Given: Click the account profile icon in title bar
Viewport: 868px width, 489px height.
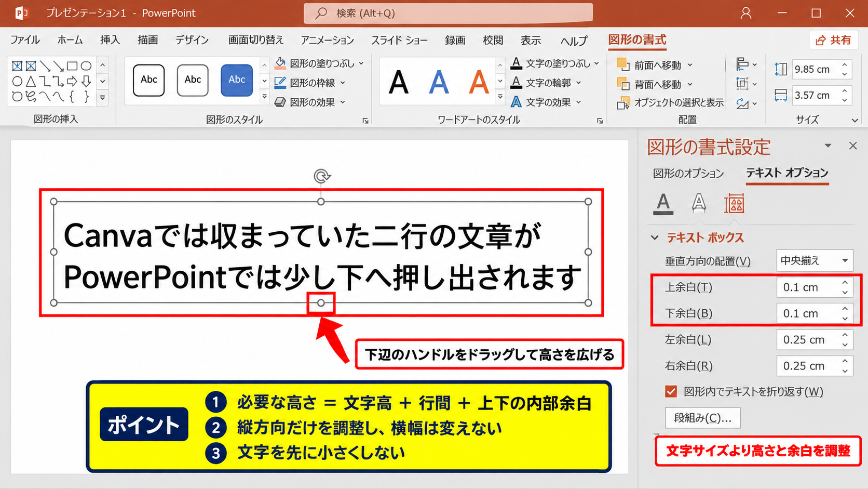Looking at the screenshot, I should [746, 13].
